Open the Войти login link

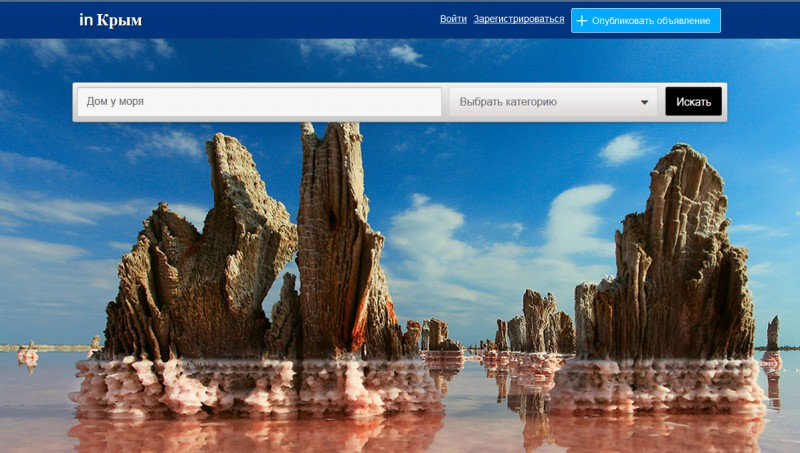[453, 19]
